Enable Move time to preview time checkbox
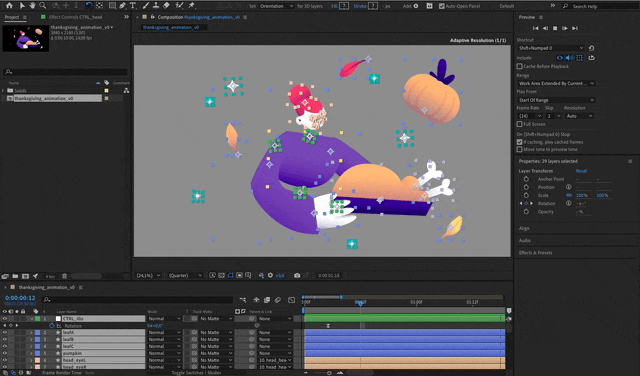Image resolution: width=640 pixels, height=376 pixels. tap(520, 149)
